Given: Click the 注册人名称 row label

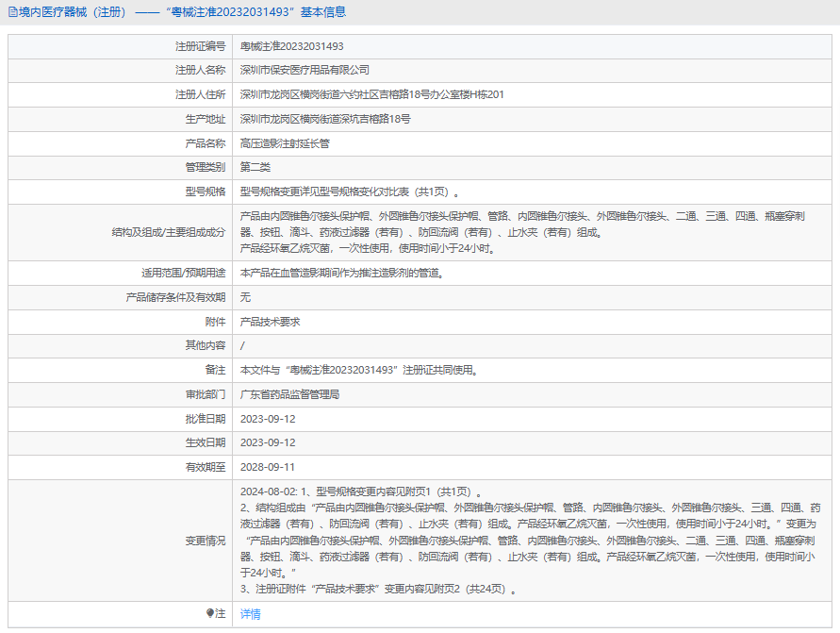Looking at the screenshot, I should click(201, 70).
